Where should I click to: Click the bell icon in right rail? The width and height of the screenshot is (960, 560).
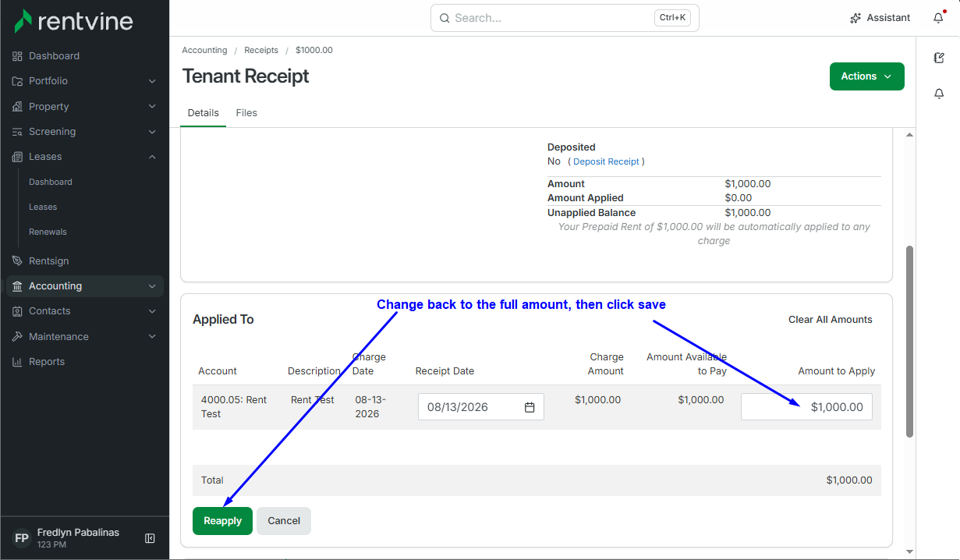pyautogui.click(x=939, y=94)
